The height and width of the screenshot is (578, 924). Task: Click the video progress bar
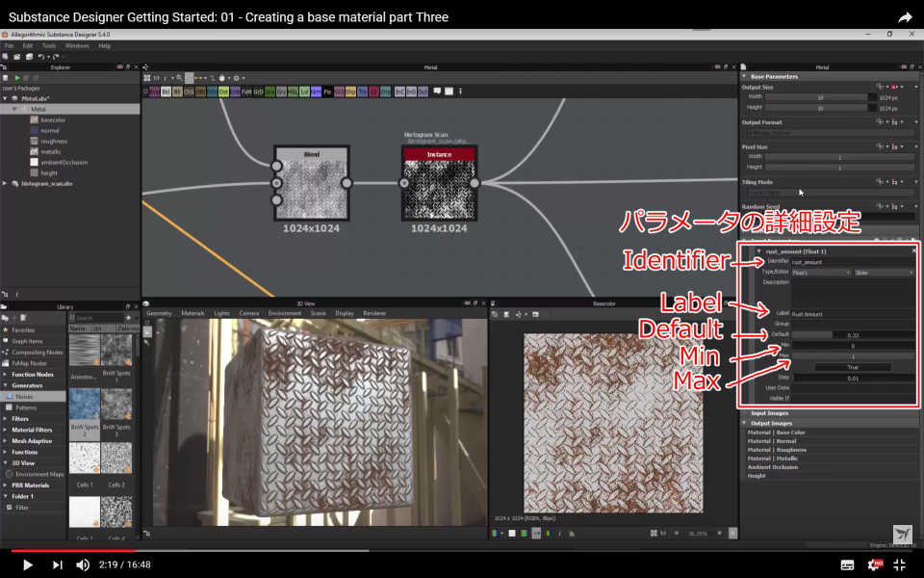[x=462, y=551]
